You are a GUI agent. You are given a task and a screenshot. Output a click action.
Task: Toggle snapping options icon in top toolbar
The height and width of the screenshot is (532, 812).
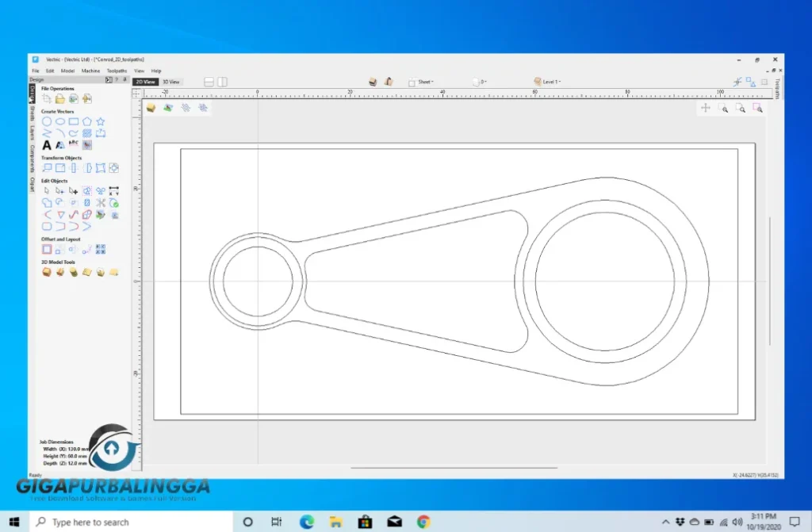point(738,82)
